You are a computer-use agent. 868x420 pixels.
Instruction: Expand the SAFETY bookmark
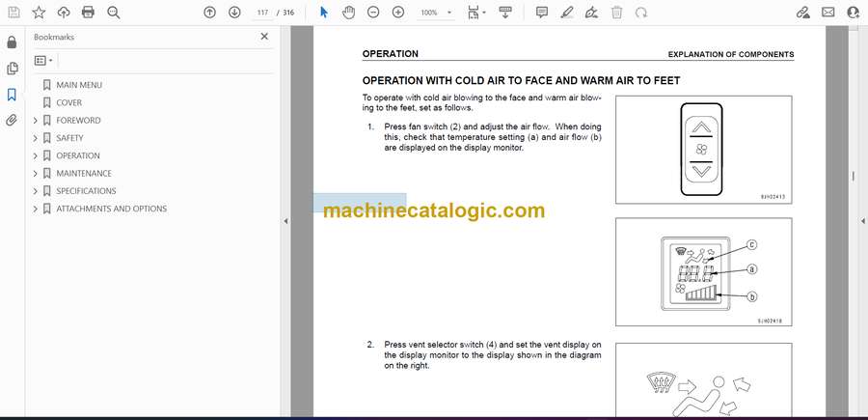[x=36, y=138]
